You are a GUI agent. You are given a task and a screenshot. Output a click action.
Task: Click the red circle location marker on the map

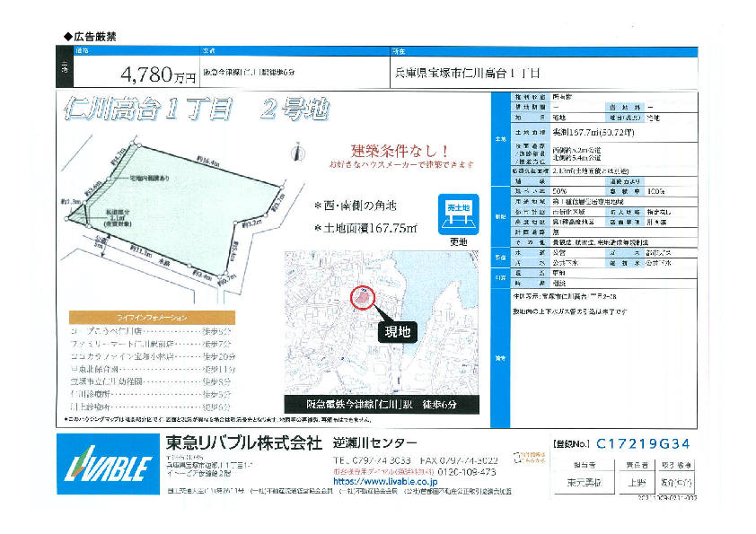(362, 298)
